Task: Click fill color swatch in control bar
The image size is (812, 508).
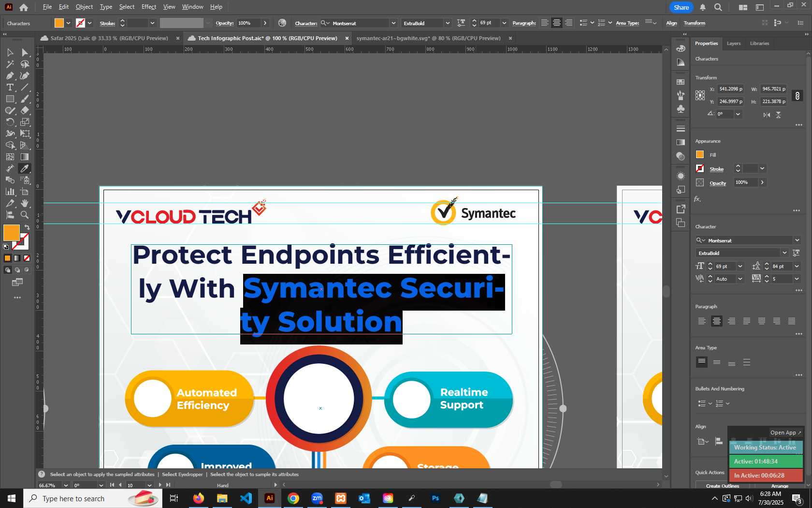Action: pos(59,23)
